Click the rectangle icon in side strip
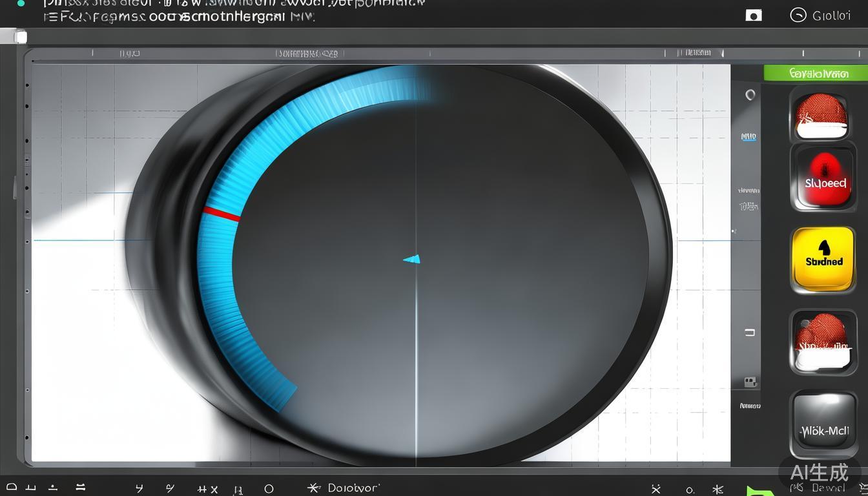 [750, 333]
